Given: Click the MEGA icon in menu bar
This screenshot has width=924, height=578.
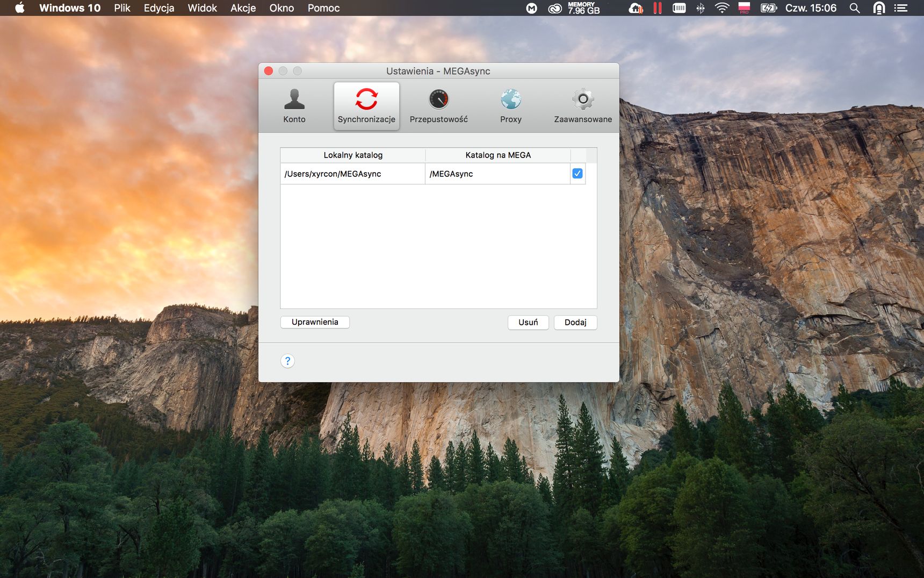Looking at the screenshot, I should [531, 8].
